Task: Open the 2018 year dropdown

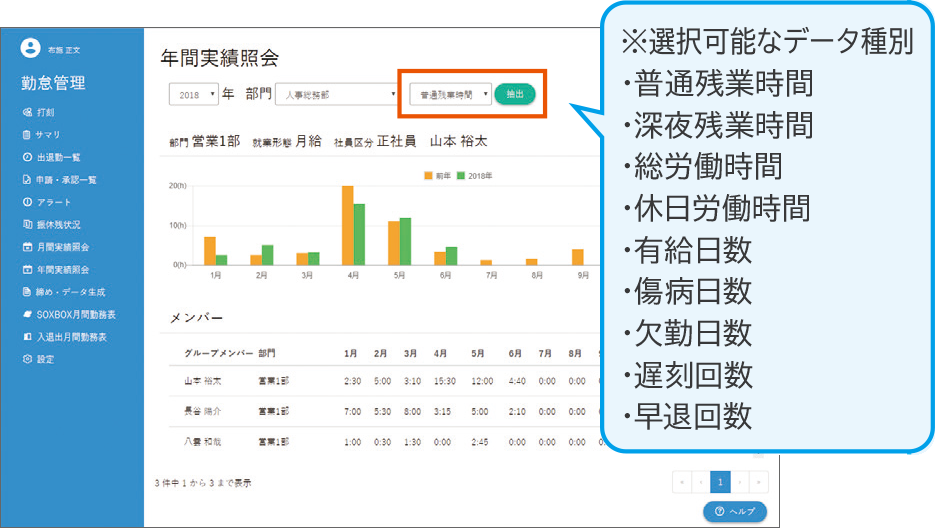Action: coord(192,95)
